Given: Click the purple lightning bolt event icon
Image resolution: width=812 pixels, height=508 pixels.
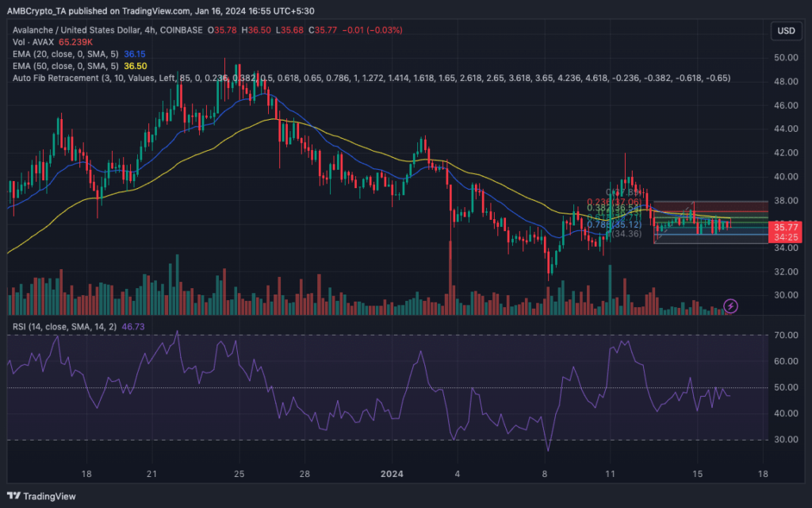Looking at the screenshot, I should 731,306.
